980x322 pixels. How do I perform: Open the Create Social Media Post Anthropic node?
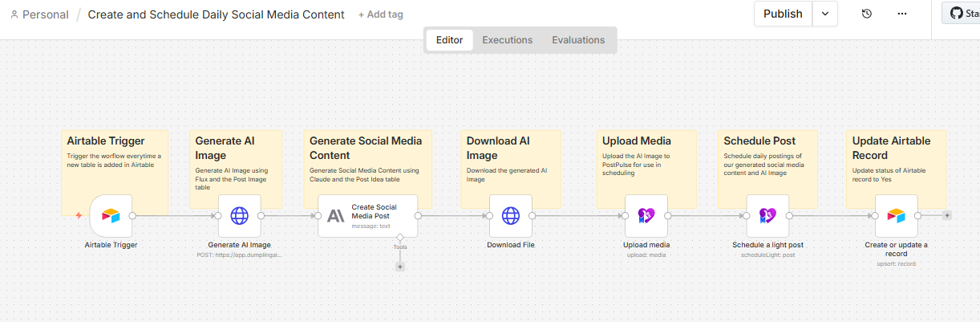tap(368, 215)
